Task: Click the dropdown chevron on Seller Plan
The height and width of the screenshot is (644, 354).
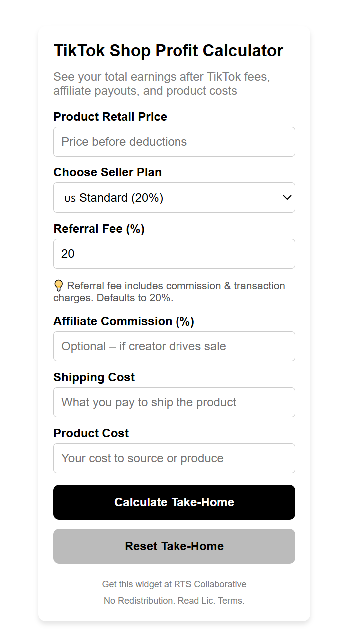Action: (287, 197)
